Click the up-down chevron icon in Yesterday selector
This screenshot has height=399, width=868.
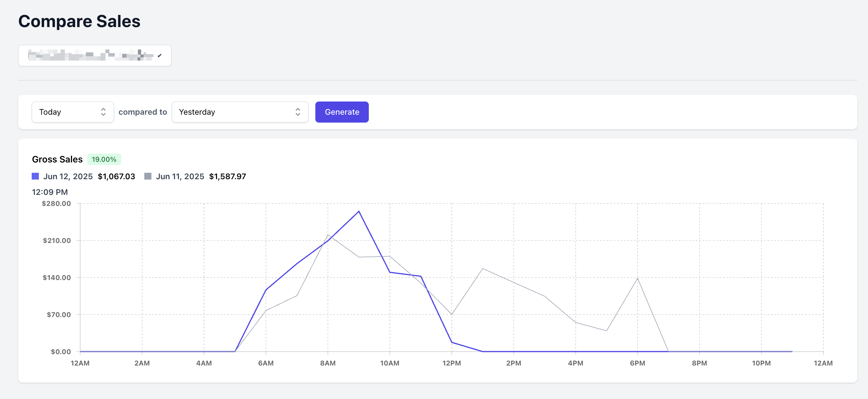298,112
